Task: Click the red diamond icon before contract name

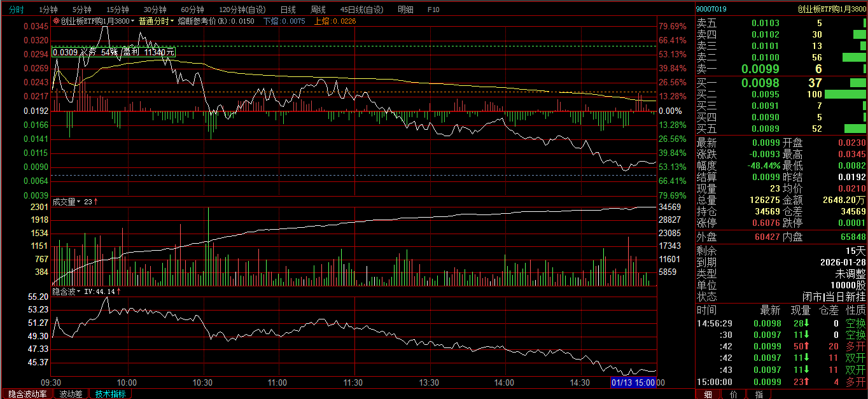Action: click(56, 21)
